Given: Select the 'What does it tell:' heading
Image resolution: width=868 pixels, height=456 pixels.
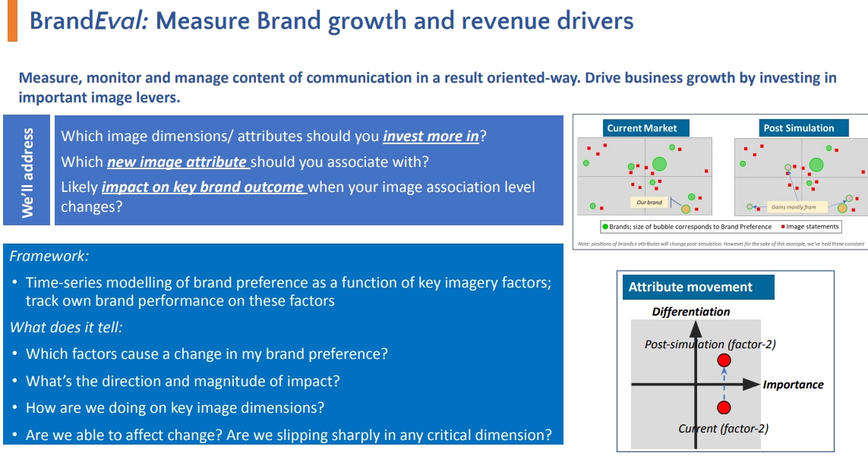Looking at the screenshot, I should pyautogui.click(x=66, y=327).
